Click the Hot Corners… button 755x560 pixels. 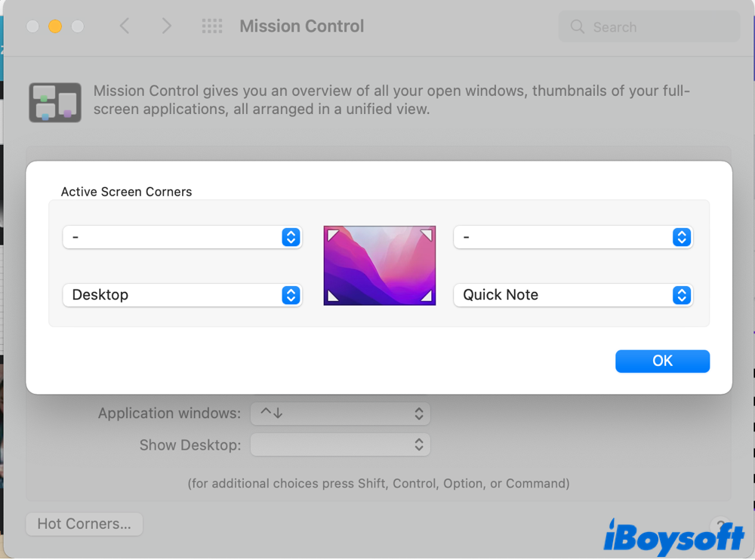pyautogui.click(x=84, y=524)
